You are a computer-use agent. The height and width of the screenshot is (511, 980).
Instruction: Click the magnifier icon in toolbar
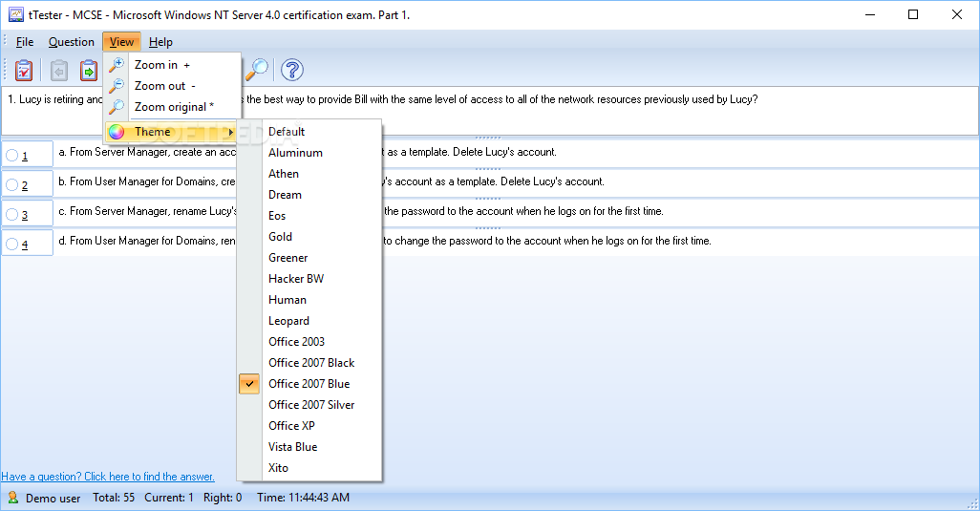click(x=256, y=70)
